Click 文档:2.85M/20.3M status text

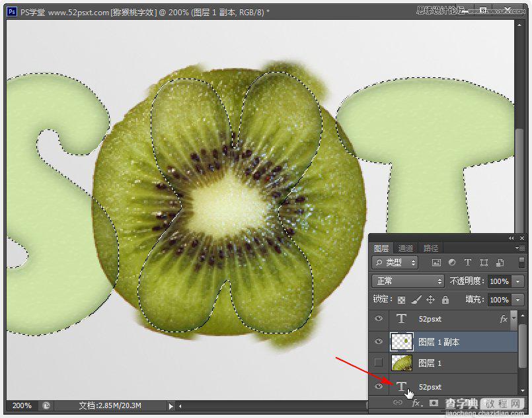[x=110, y=405]
